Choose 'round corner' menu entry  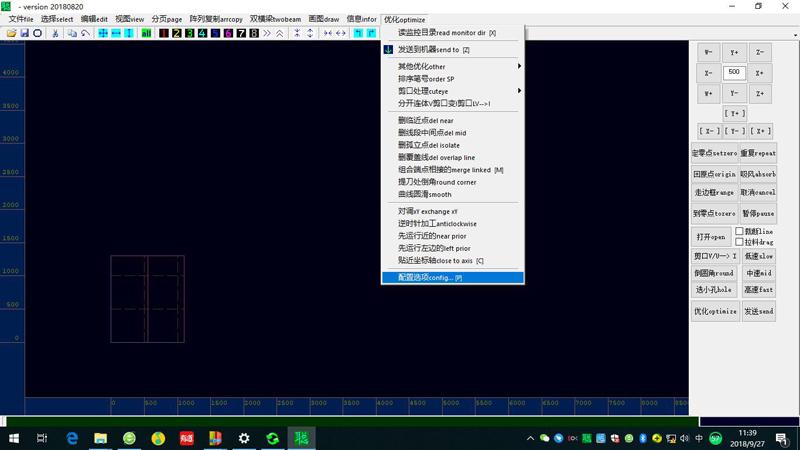click(x=453, y=182)
